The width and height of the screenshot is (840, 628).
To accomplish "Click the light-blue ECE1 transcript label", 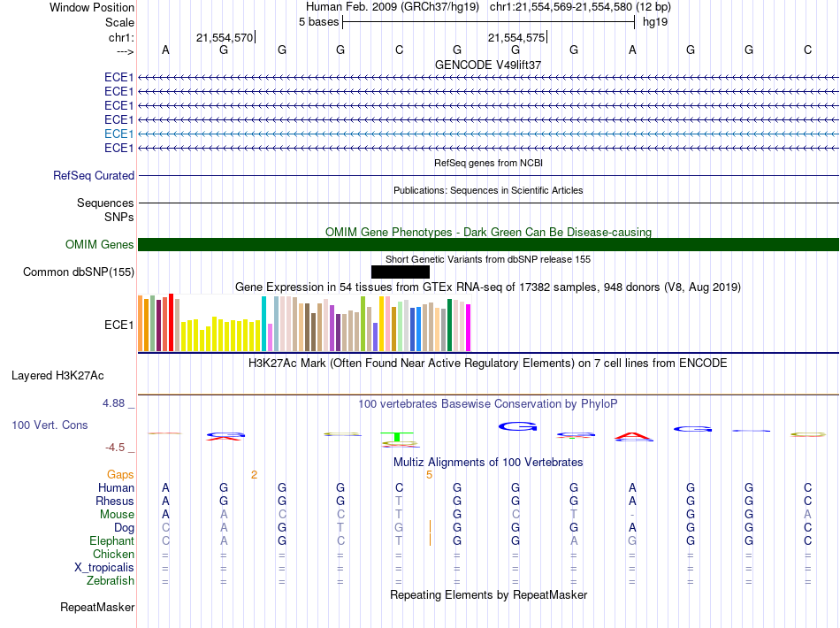I will (x=118, y=134).
